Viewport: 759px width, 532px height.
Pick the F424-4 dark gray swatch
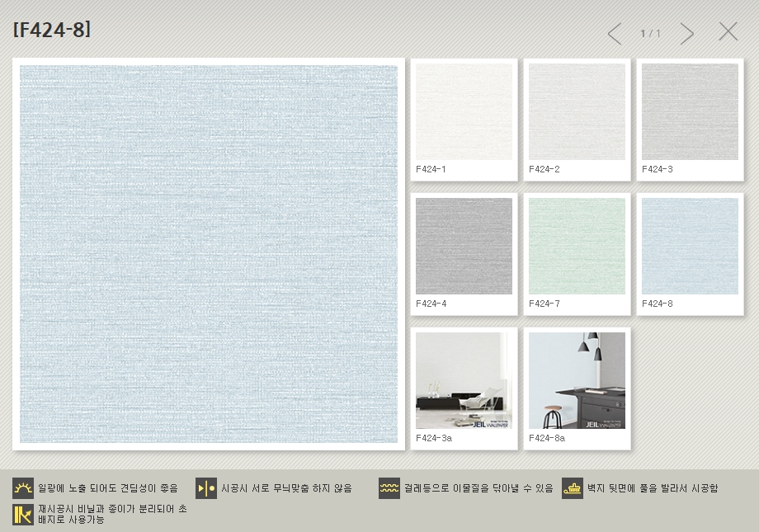(x=464, y=246)
